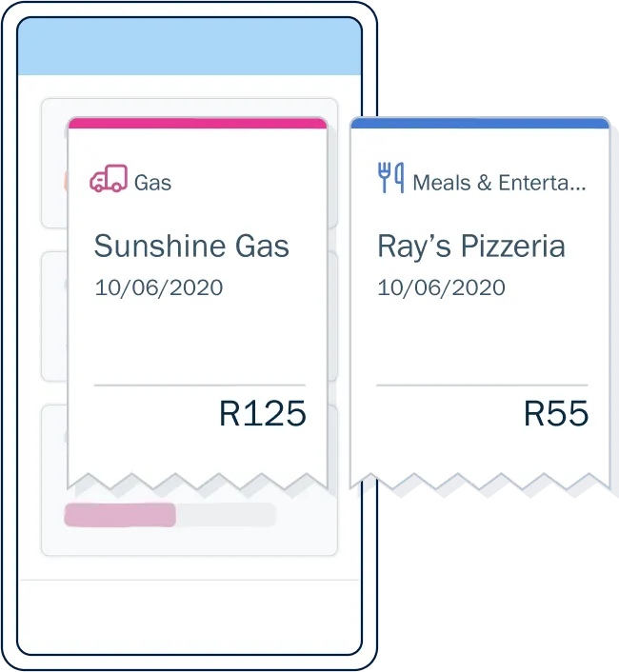Viewport: 619px width, 672px height.
Task: Tap the light blue phone header bar
Action: click(190, 48)
